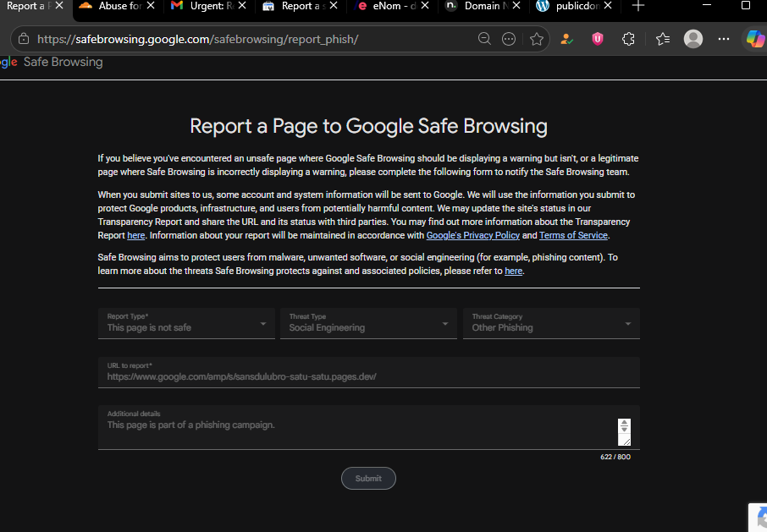Click the reCAPTCHA badge at bottom right
Viewport: 767px width, 532px height.
click(758, 518)
